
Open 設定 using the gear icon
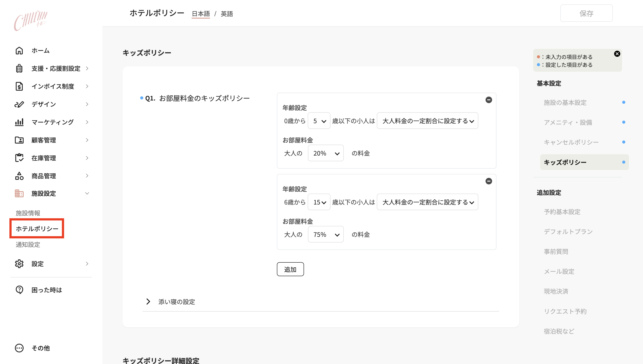click(x=19, y=264)
